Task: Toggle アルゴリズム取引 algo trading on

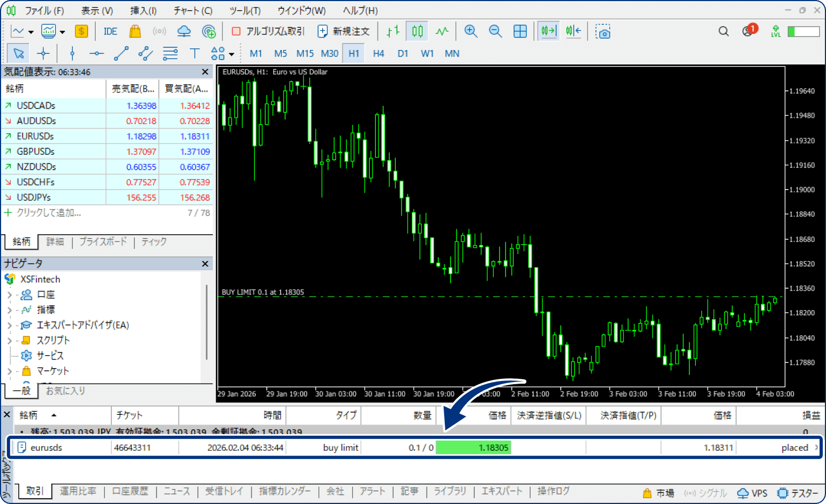Action: point(268,32)
